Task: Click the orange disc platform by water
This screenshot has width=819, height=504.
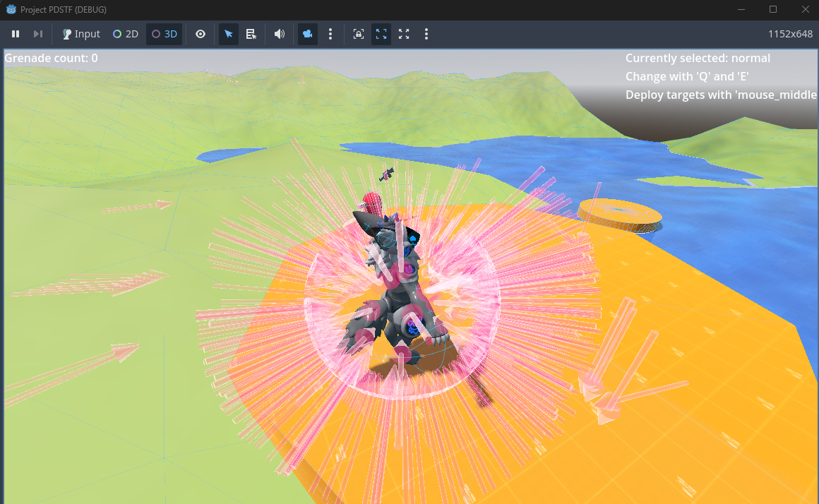Action: coord(619,213)
